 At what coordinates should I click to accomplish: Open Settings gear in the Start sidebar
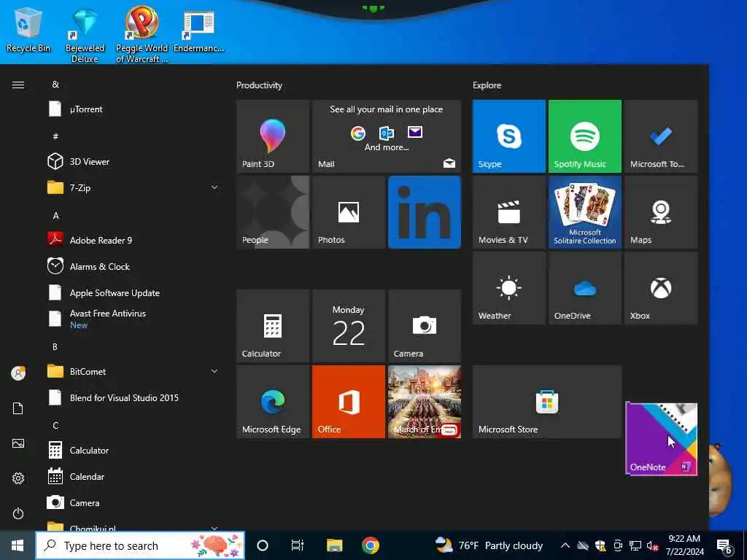(18, 478)
